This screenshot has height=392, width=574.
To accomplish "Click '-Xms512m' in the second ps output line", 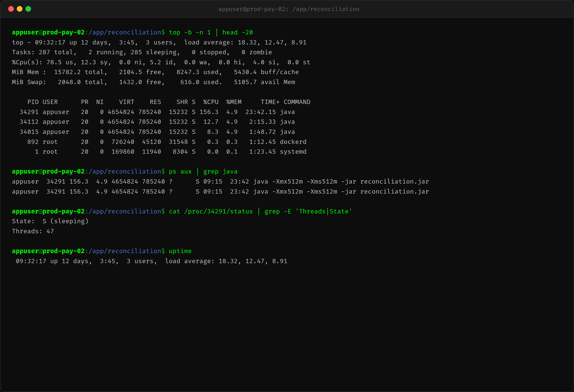I will 322,191.
